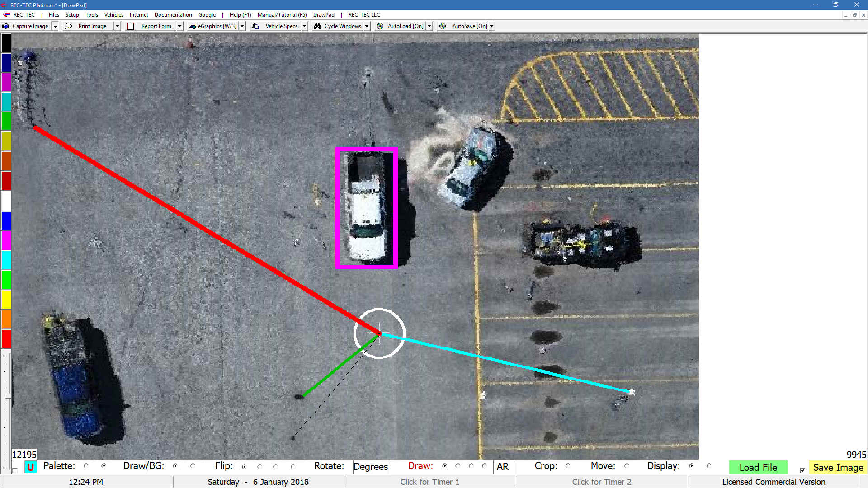Open the Manual/Tutorial (F5) menu
Screen dimensions: 868x488
point(282,15)
